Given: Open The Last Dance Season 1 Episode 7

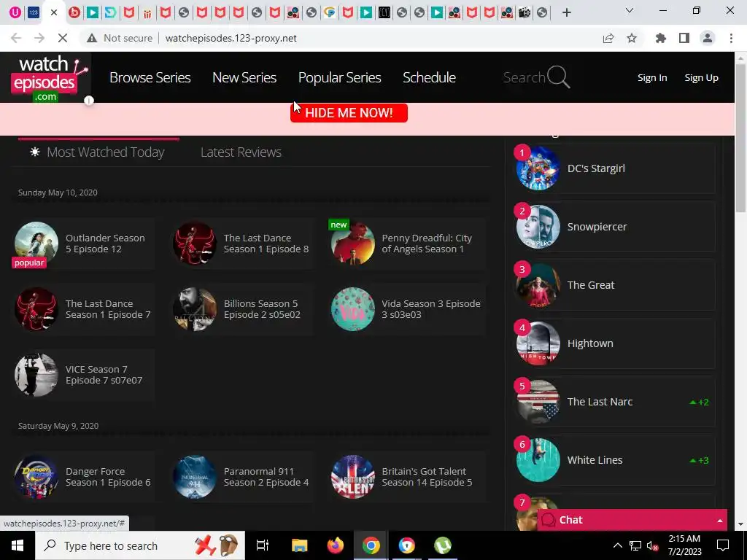Looking at the screenshot, I should coord(108,309).
